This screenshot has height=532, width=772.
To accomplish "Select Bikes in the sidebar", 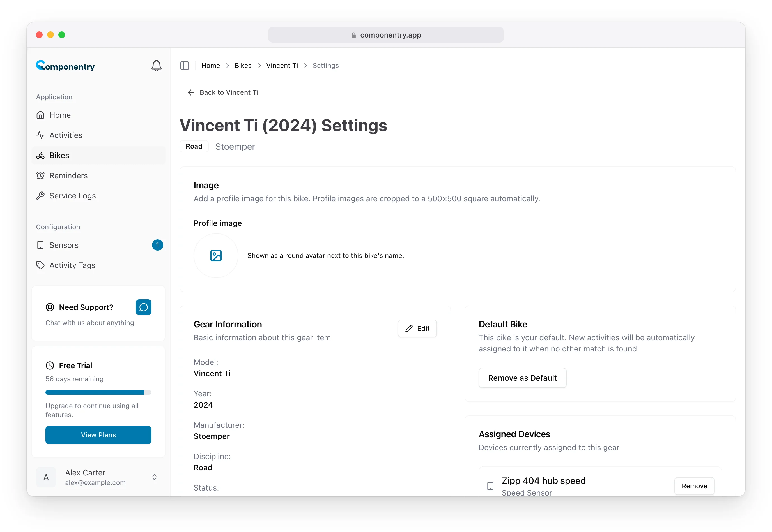I will [98, 155].
